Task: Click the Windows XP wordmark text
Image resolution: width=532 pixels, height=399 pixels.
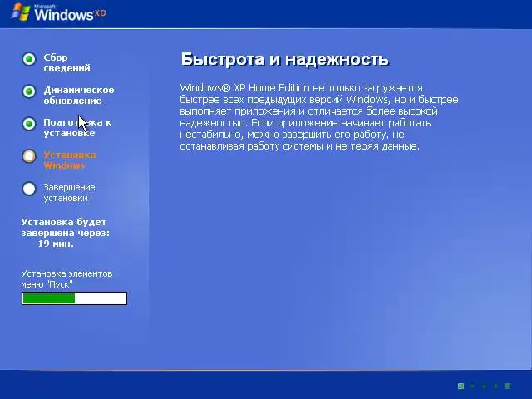Action: (70, 14)
